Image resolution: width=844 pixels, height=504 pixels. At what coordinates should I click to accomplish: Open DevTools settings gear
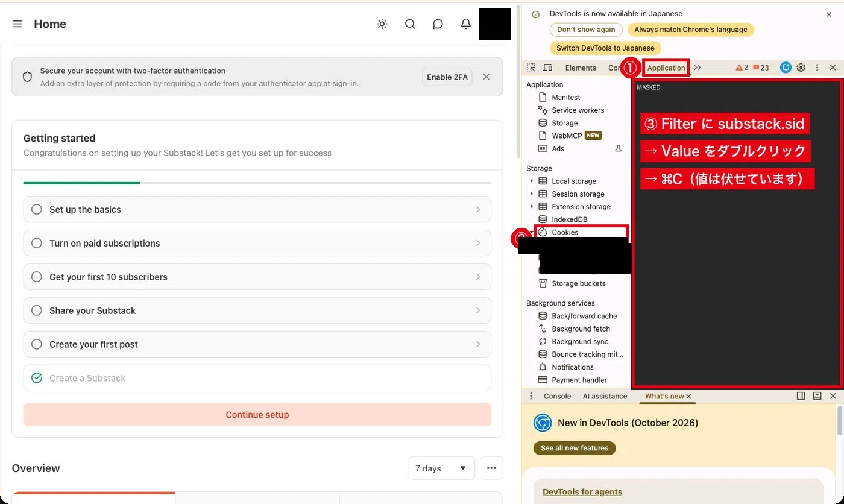(x=801, y=68)
